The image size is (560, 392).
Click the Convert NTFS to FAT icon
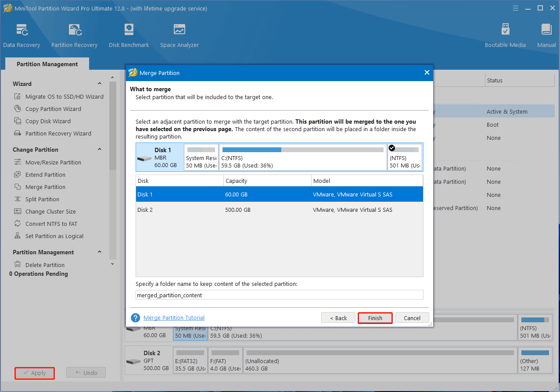18,224
